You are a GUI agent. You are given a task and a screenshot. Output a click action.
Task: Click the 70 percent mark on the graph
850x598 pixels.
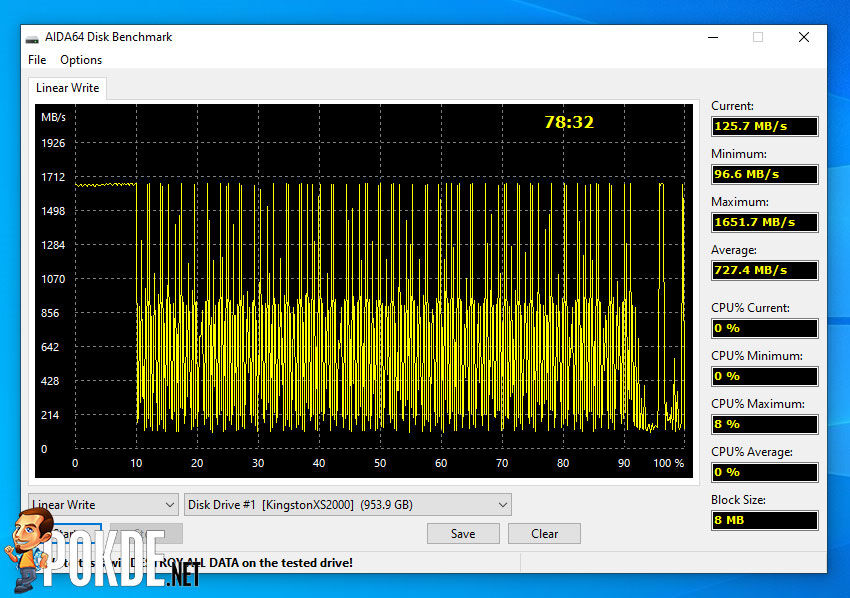click(502, 463)
